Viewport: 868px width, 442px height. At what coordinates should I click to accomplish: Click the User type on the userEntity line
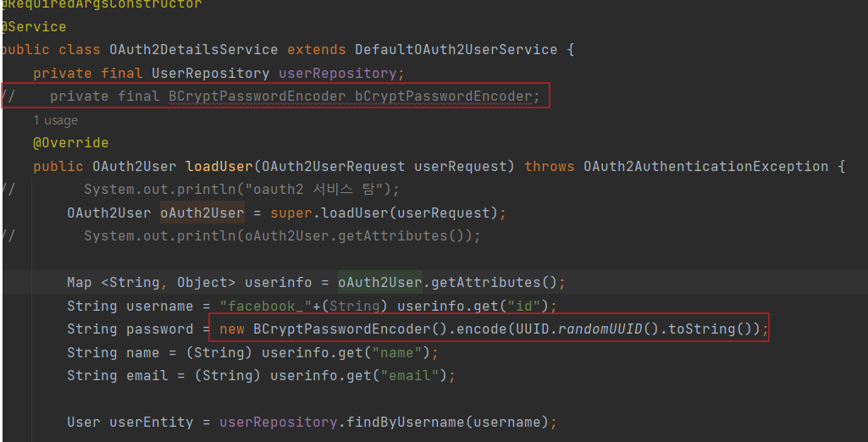(x=84, y=423)
